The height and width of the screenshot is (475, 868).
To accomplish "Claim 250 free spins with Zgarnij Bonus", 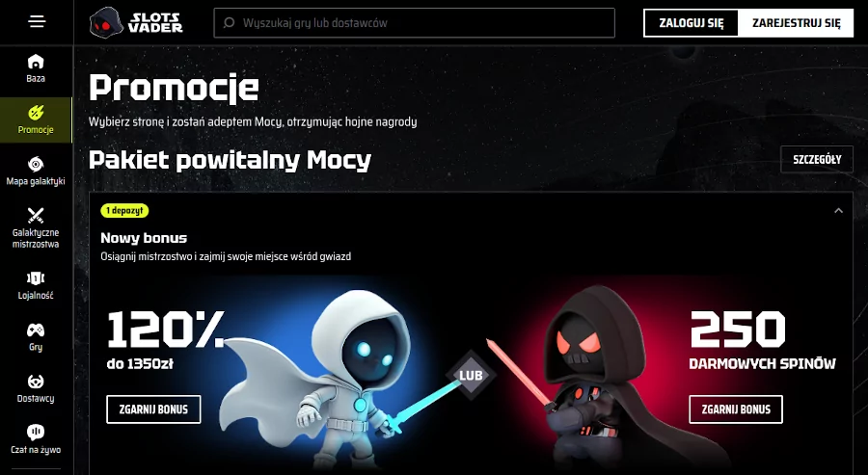I will pyautogui.click(x=736, y=409).
